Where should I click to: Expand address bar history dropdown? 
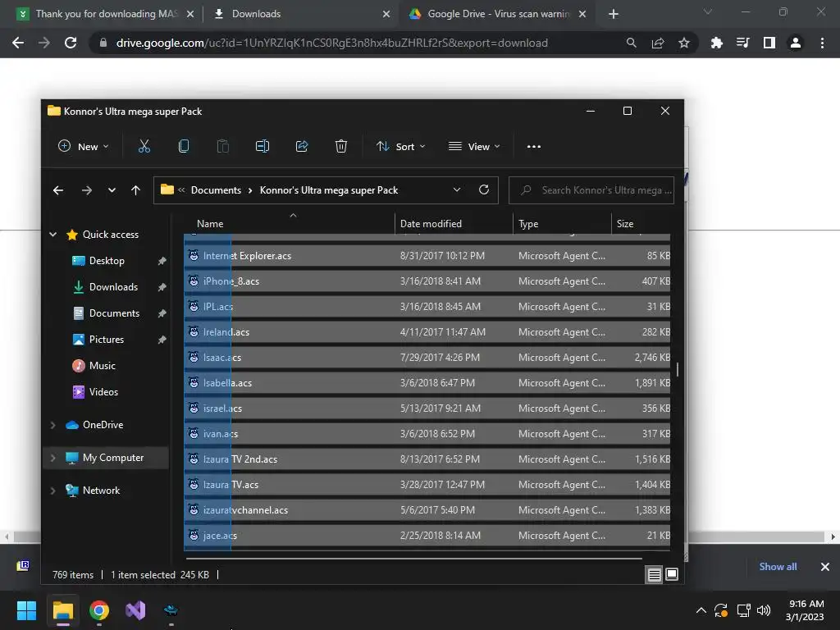pos(457,189)
